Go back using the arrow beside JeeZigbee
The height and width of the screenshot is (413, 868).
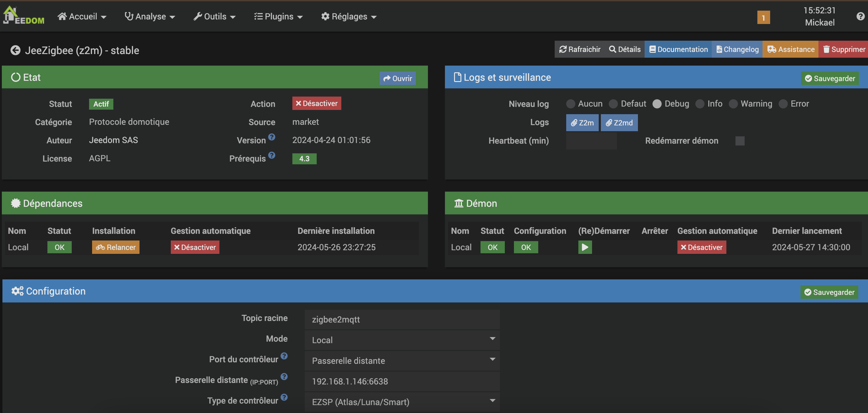[15, 50]
